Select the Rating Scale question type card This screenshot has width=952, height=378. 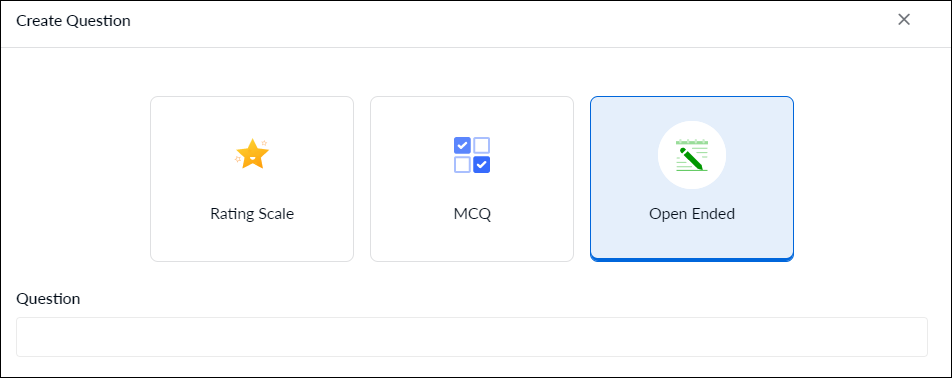pos(252,179)
